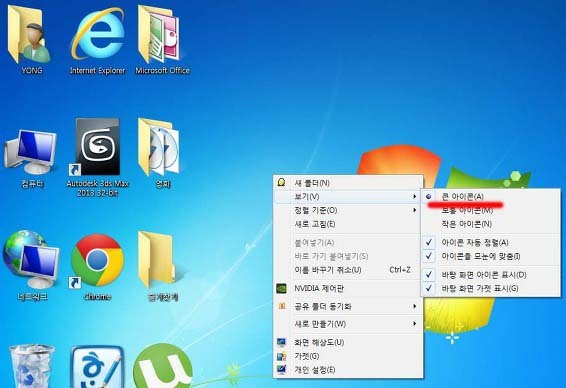This screenshot has height=388, width=566.
Task: Choose 새 폴더(N) in context menu
Action: tap(348, 183)
